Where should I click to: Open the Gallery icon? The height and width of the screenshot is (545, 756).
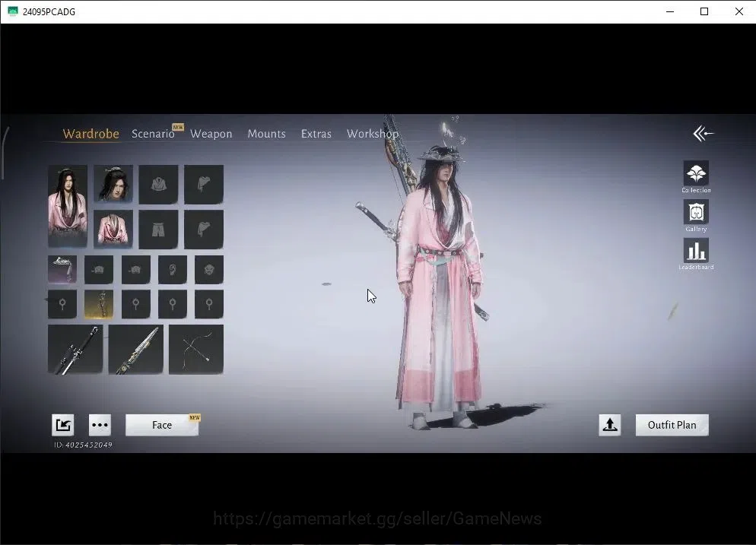[x=696, y=212]
